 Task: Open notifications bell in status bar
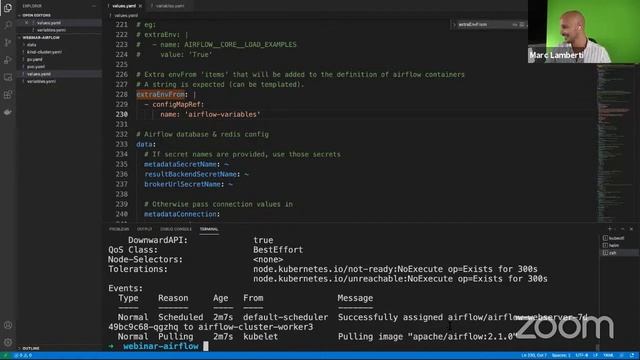point(632,356)
